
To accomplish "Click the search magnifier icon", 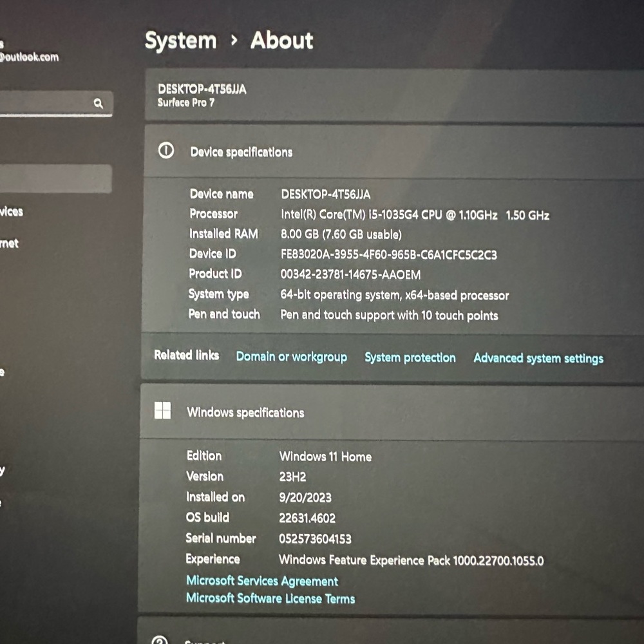I will pyautogui.click(x=98, y=103).
